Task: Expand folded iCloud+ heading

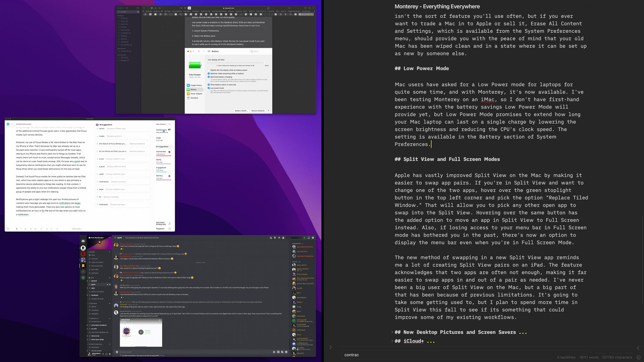Action: click(x=392, y=341)
